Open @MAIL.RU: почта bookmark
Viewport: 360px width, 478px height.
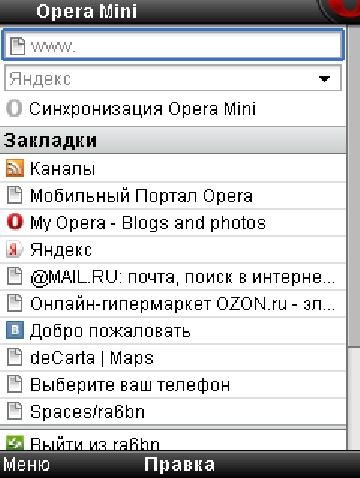[173, 277]
